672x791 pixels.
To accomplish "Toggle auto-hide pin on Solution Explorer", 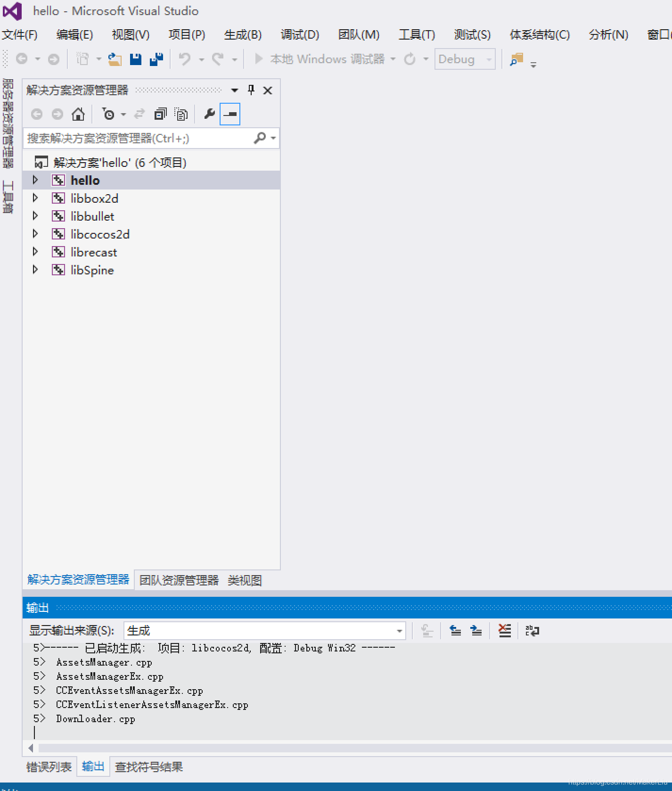I will click(x=251, y=90).
